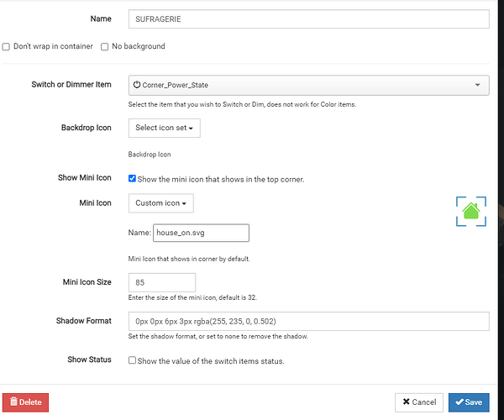Click the caret arrow of the item selector
This screenshot has width=504, height=420.
pos(478,86)
